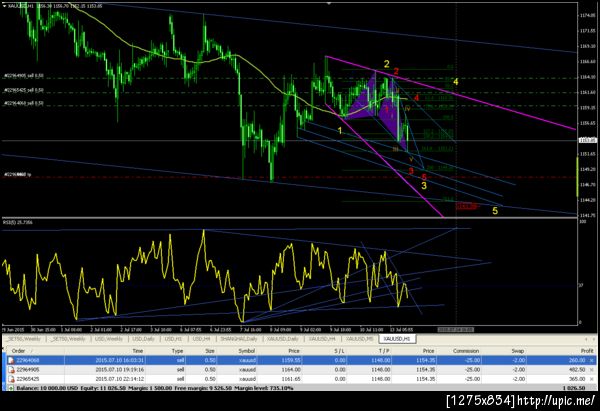Click the 7 Jul 16:00 time scale label
Image resolution: width=600 pixels, height=411 pixels.
[251, 329]
